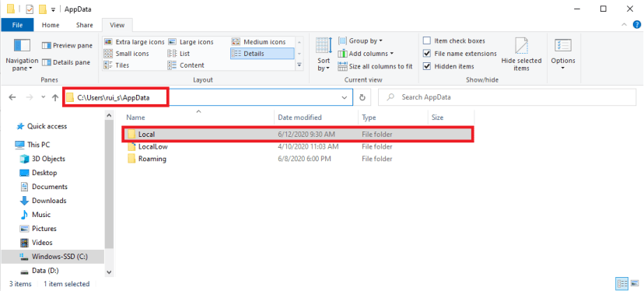Uncheck File name extensions
Screen dimensions: 644x291
pyautogui.click(x=427, y=54)
